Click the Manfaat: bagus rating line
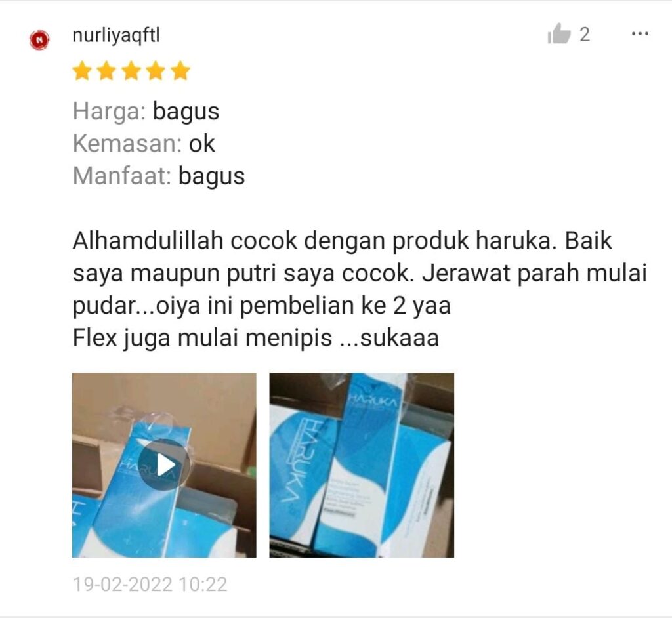The image size is (672, 618). pos(159,176)
